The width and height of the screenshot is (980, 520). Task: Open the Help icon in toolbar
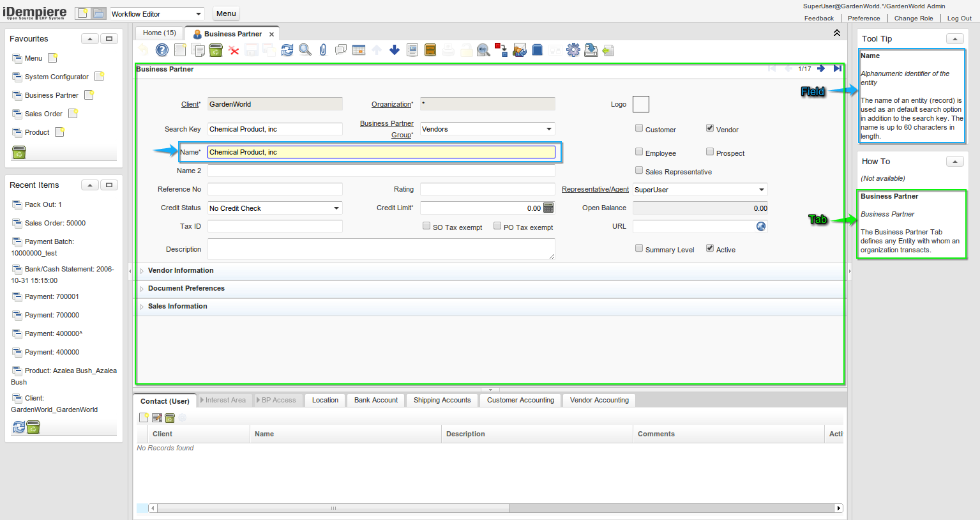(162, 50)
